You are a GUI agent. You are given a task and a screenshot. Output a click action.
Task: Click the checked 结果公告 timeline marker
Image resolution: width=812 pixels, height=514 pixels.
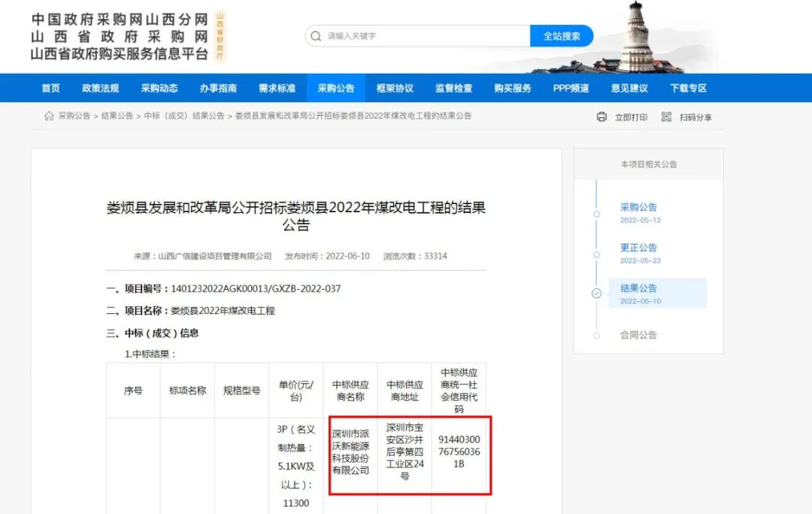tap(597, 293)
